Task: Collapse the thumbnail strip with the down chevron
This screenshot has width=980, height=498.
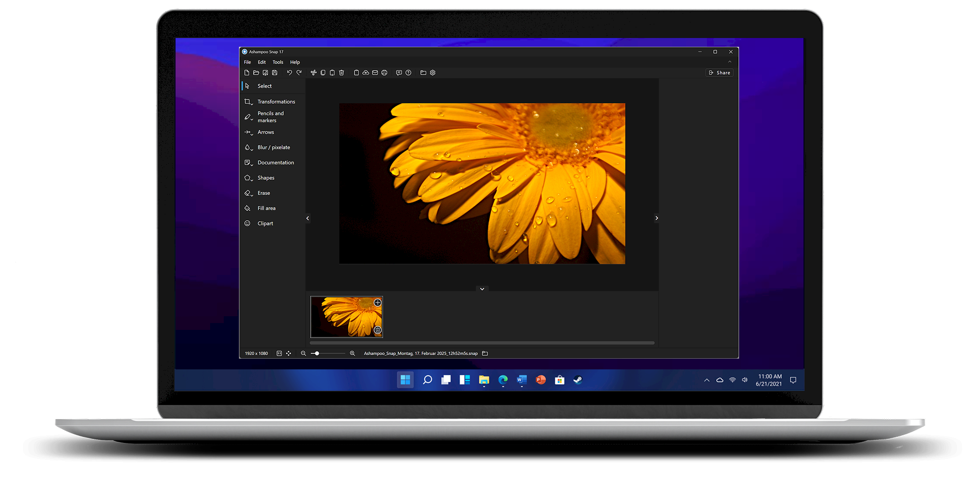Action: [x=482, y=289]
